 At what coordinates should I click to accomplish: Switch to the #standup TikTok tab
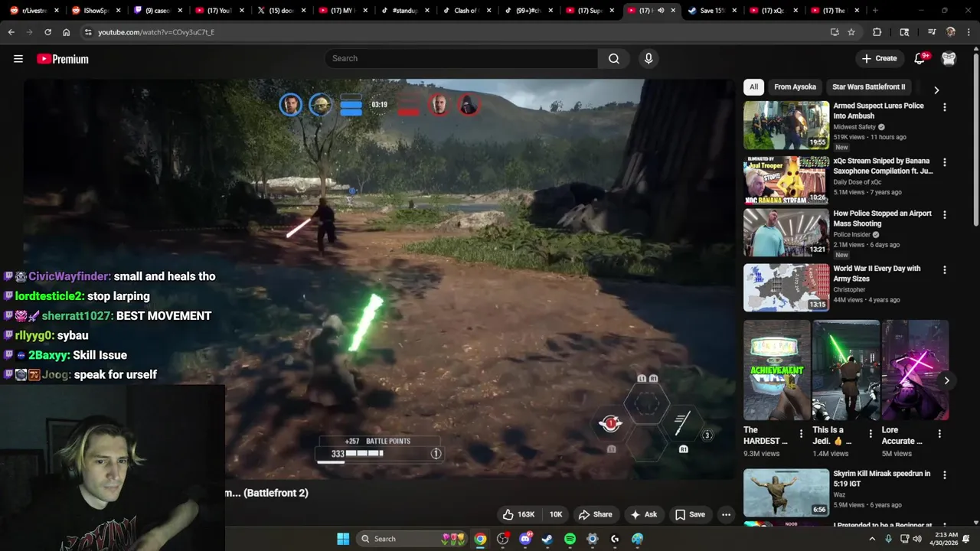(x=406, y=11)
